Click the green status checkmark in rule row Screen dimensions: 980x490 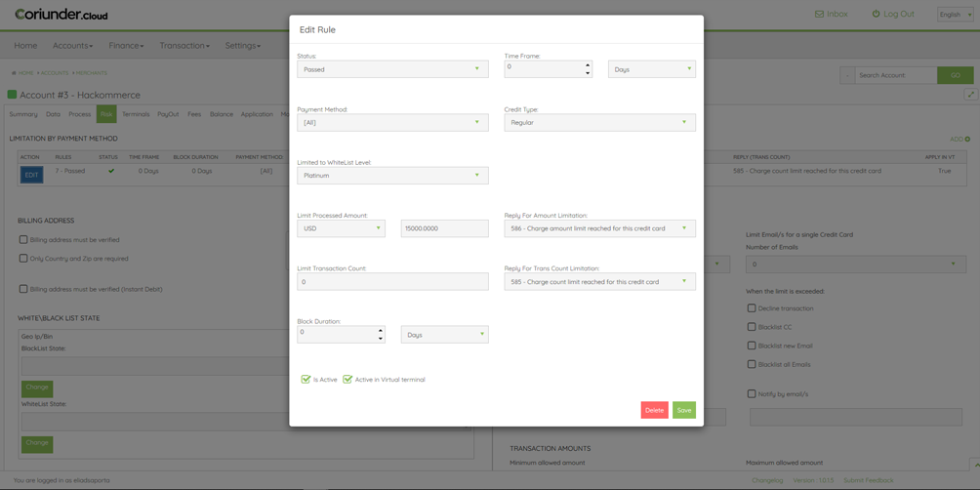click(111, 171)
